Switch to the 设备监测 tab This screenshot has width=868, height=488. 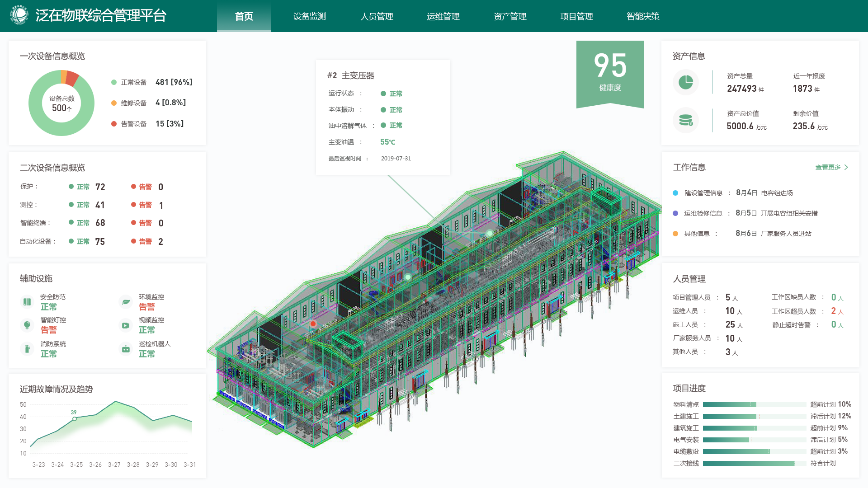pos(310,16)
